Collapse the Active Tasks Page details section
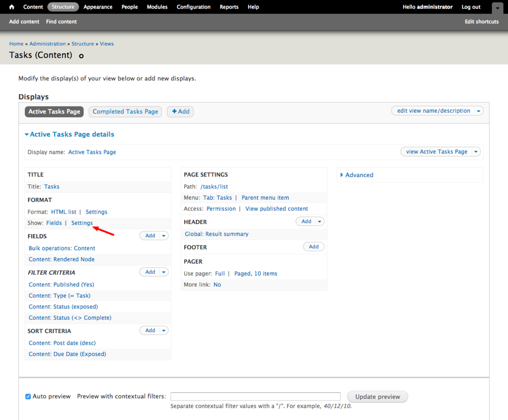This screenshot has height=420, width=508. [70, 134]
